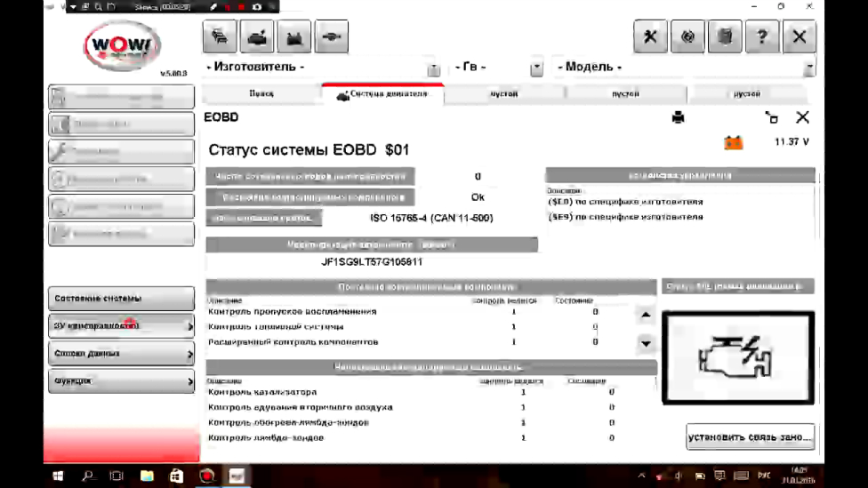Image resolution: width=868 pixels, height=488 pixels.
Task: Open Windows taskbar search
Action: [x=87, y=476]
